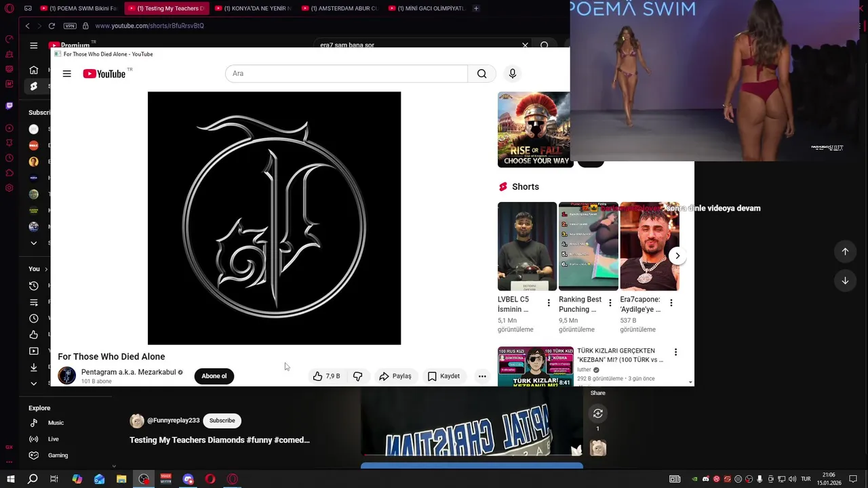Open taskbar Search magnifier

click(33, 479)
